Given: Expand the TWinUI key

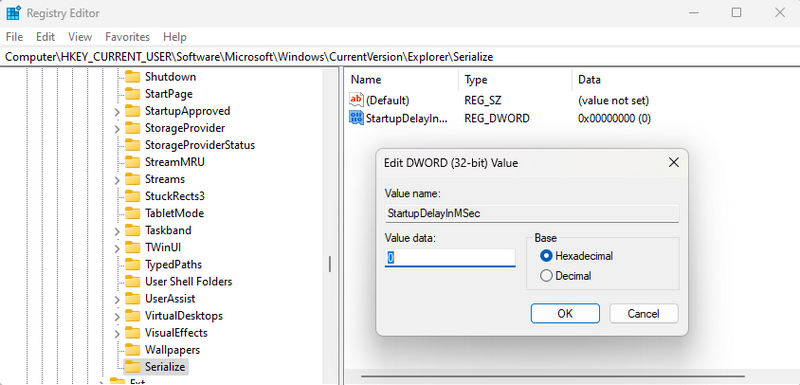Looking at the screenshot, I should 117,248.
